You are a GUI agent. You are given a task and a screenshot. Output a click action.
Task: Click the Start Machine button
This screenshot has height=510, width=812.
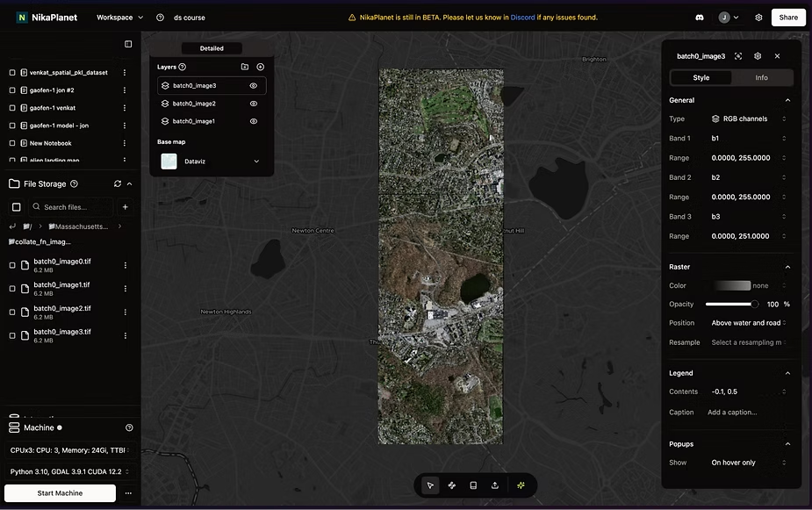tap(60, 493)
